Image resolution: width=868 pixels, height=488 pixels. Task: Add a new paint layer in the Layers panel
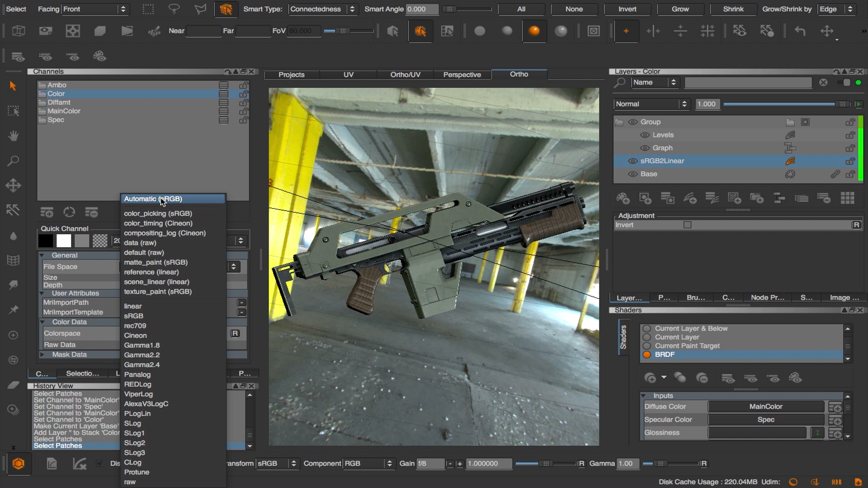pos(623,198)
